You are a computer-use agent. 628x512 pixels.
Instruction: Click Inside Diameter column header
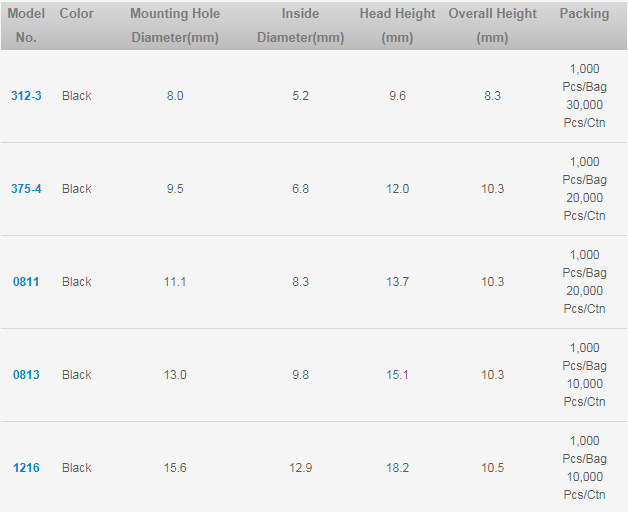tap(300, 25)
